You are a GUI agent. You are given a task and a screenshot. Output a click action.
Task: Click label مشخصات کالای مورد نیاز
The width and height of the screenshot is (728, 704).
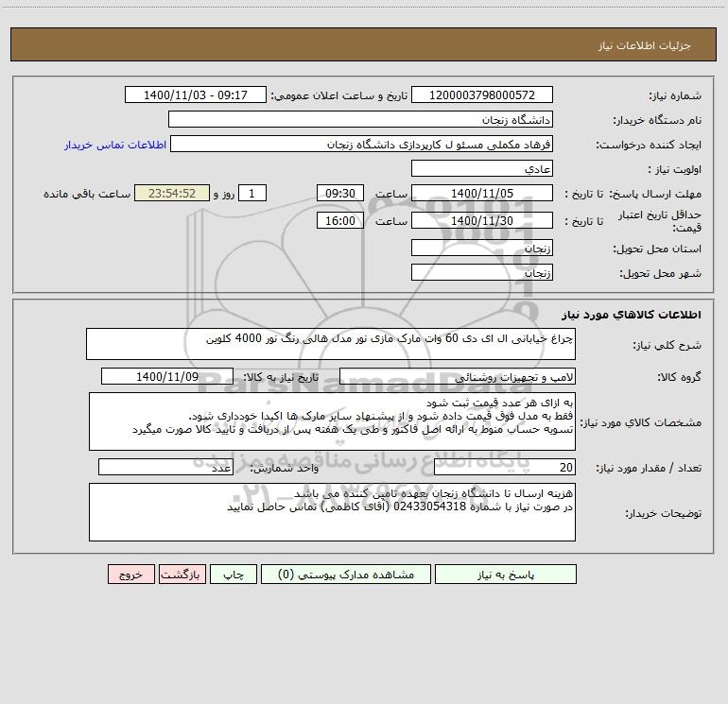pos(641,422)
